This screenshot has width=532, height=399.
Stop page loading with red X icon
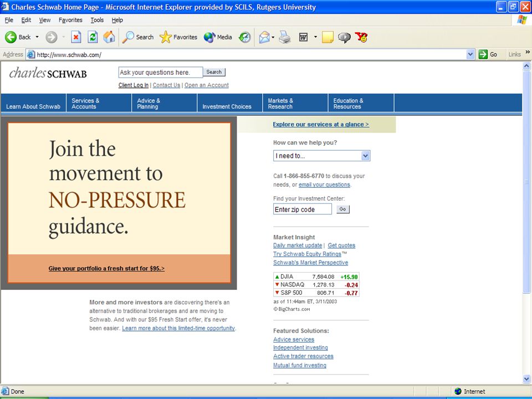click(x=76, y=37)
